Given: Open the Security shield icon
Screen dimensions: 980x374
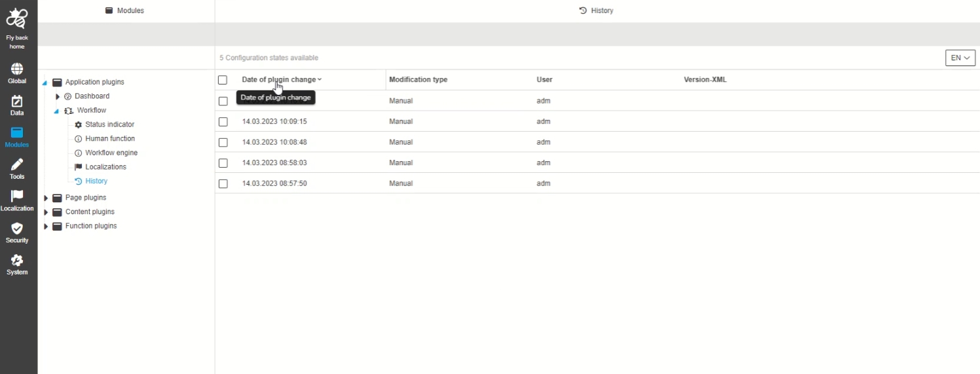Looking at the screenshot, I should pos(17,229).
